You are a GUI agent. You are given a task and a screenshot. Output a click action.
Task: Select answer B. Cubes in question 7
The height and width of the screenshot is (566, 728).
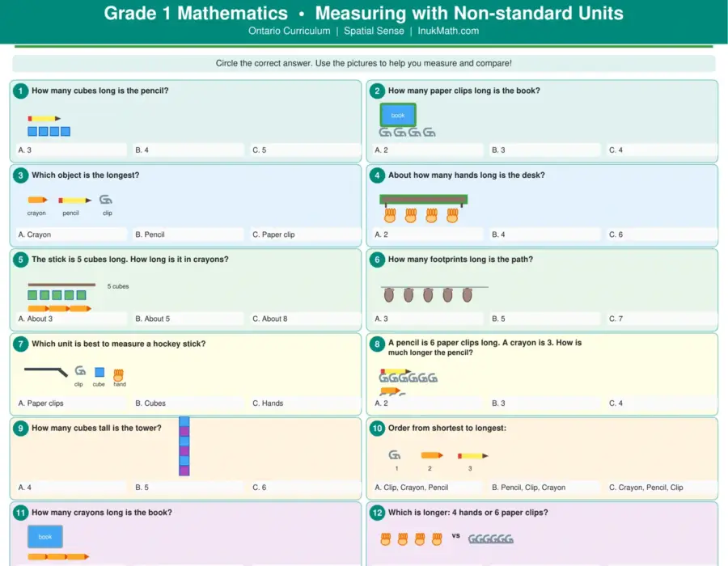click(x=188, y=403)
